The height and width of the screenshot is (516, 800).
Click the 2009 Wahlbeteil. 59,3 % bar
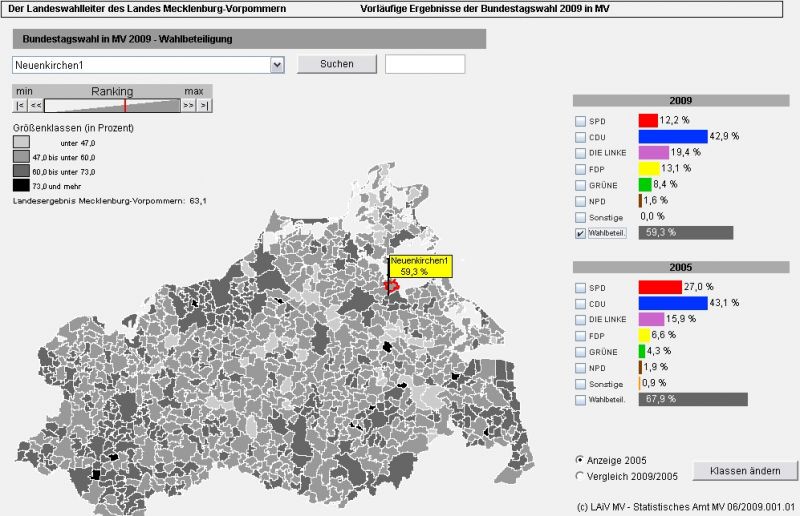[x=686, y=233]
